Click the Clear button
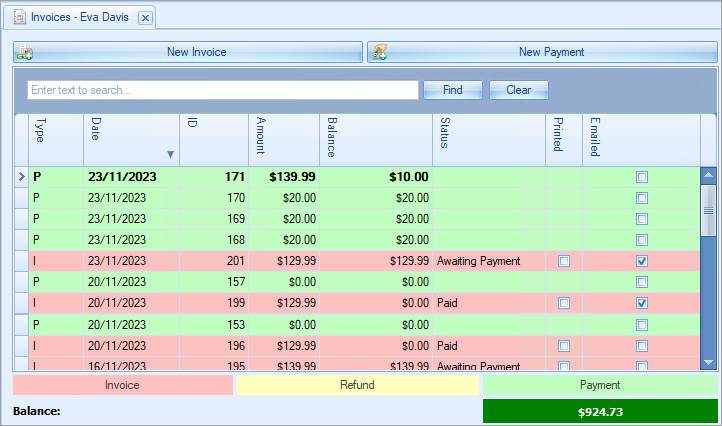The width and height of the screenshot is (722, 426). tap(518, 90)
